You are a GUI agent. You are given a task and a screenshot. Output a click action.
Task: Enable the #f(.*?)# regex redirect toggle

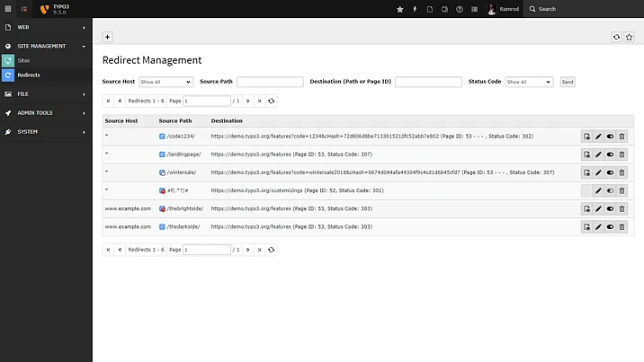(610, 190)
